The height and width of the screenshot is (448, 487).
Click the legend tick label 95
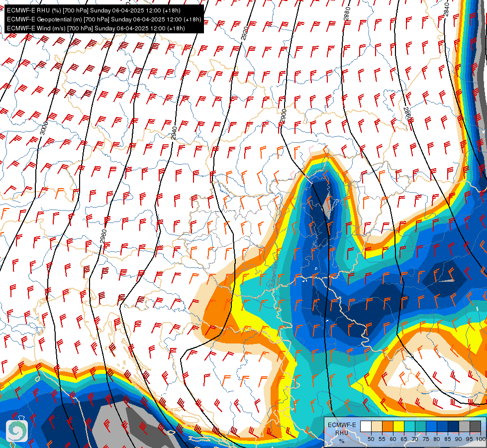tap(469, 439)
